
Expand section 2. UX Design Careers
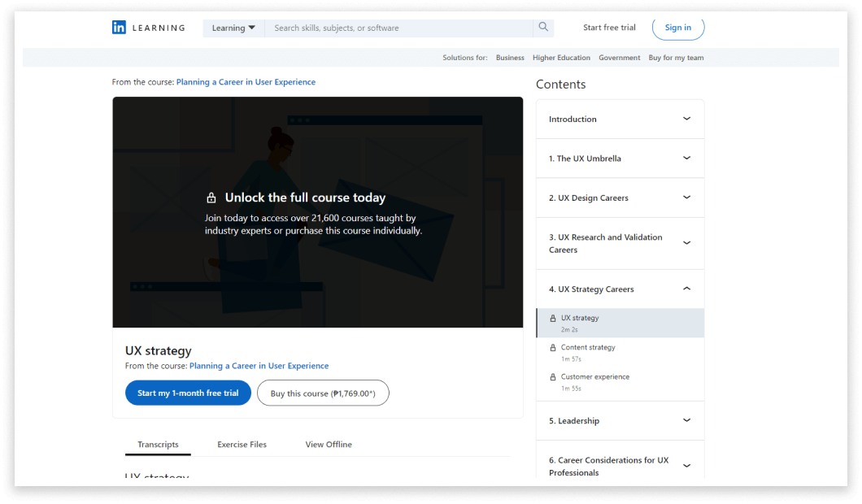(620, 198)
